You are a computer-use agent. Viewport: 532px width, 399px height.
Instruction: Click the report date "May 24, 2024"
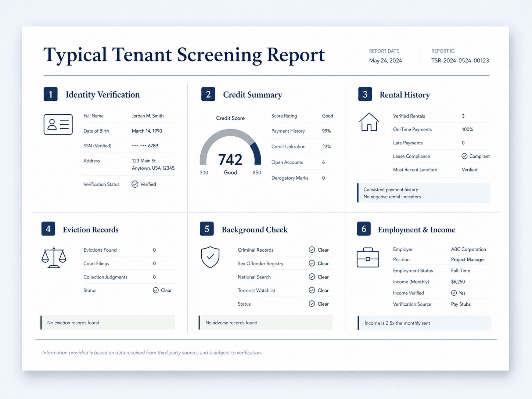(385, 61)
